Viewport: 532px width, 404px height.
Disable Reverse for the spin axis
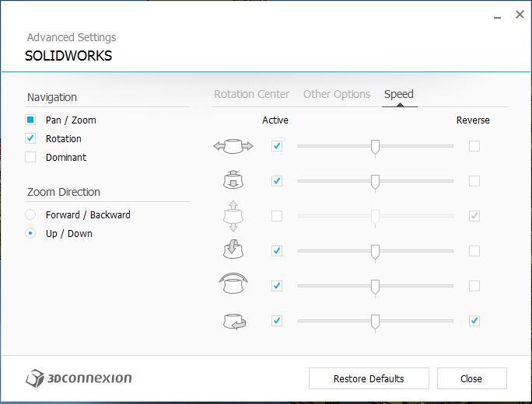474,321
